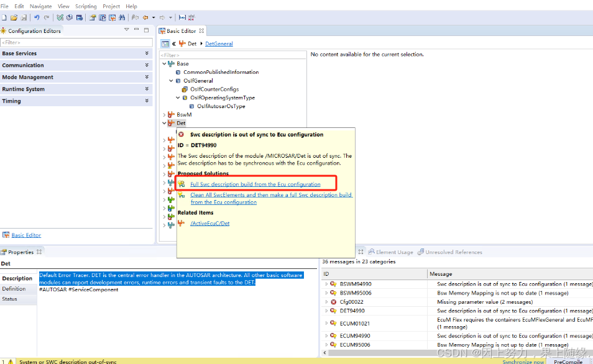This screenshot has height=364, width=593.
Task: Collapse the OsIfOperatingSystemType node
Action: 178,98
